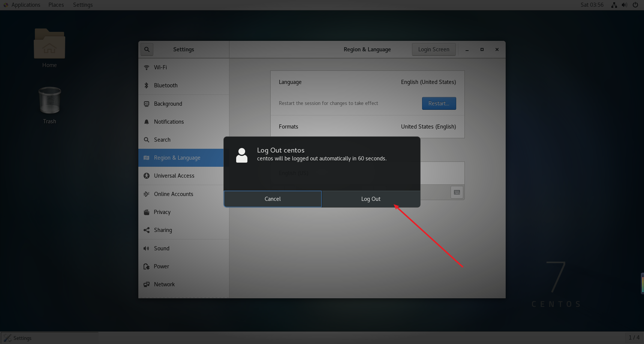Select Privacy label in sidebar

point(162,212)
